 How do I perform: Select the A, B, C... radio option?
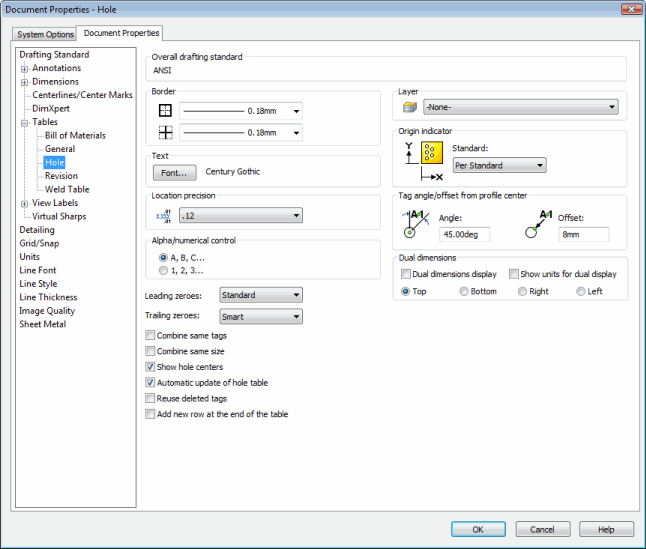163,257
